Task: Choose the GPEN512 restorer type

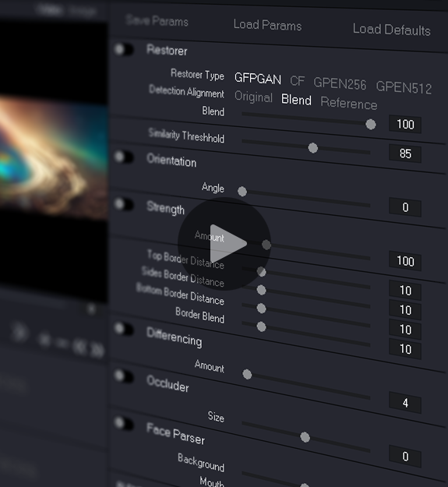Action: point(404,87)
